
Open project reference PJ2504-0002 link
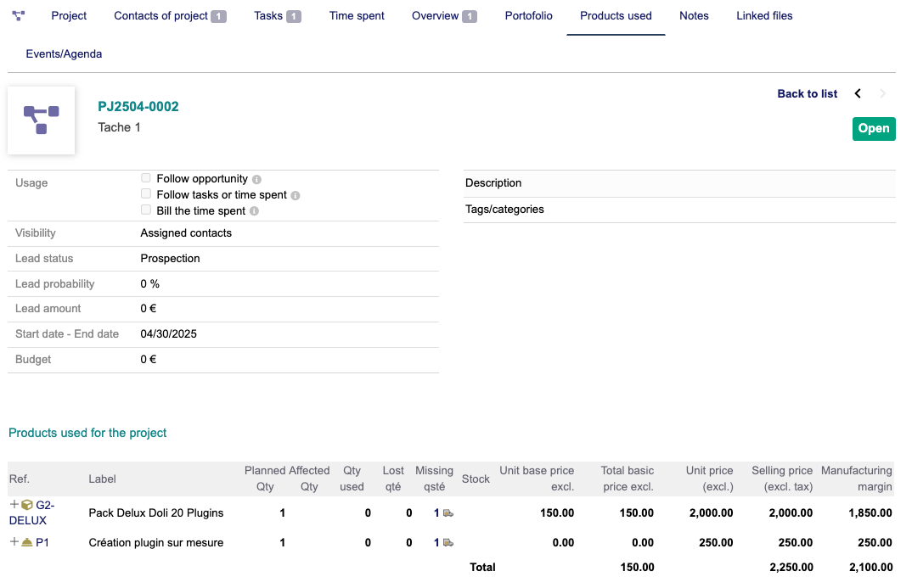coord(138,107)
